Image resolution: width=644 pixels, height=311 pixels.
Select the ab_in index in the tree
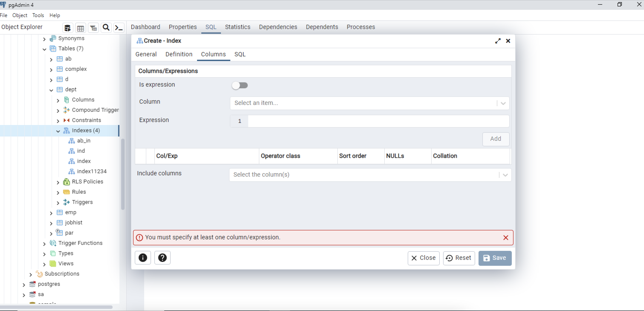pos(84,141)
